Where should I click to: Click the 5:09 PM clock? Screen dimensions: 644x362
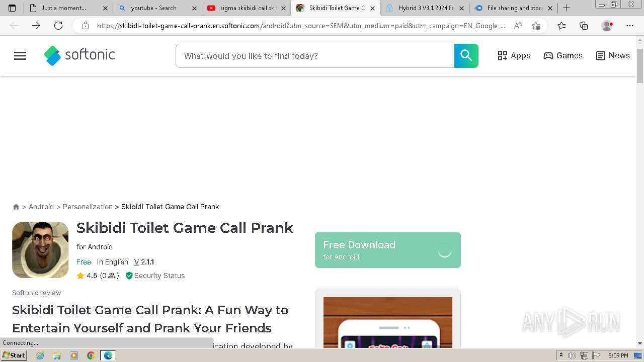618,355
